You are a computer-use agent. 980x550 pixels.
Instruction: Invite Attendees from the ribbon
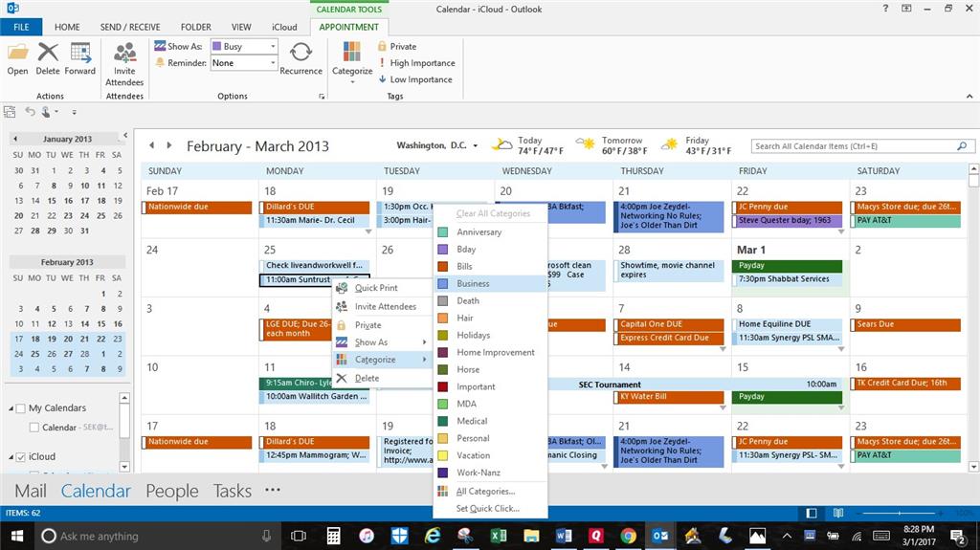pos(124,64)
